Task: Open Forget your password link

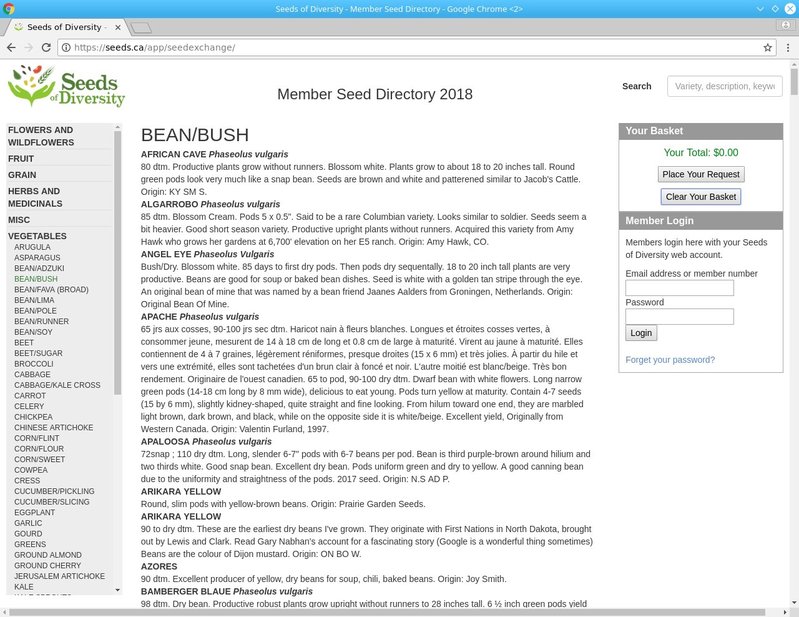Action: click(x=670, y=360)
